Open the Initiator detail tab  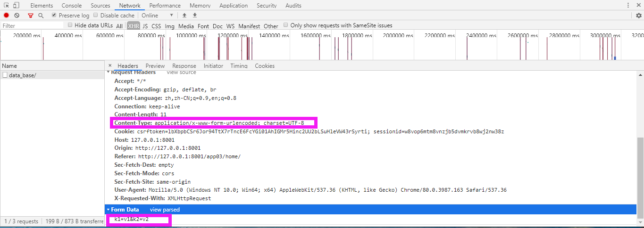[213, 65]
